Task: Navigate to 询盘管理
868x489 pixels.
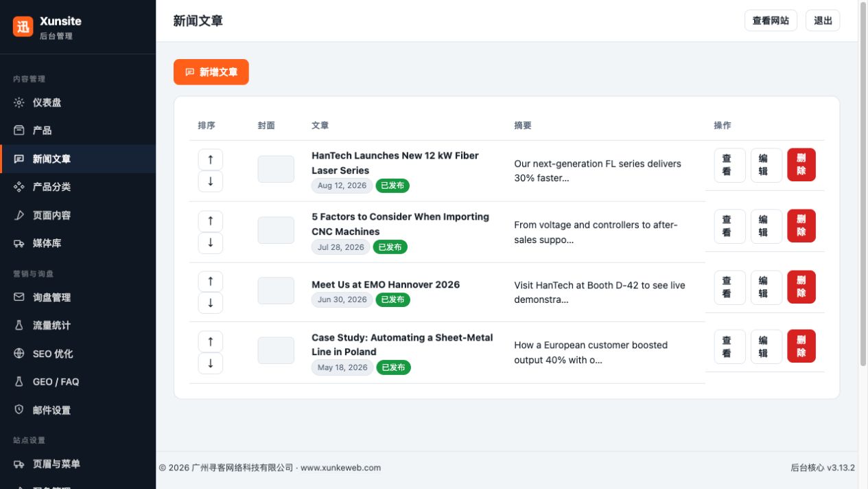Action: coord(78,297)
